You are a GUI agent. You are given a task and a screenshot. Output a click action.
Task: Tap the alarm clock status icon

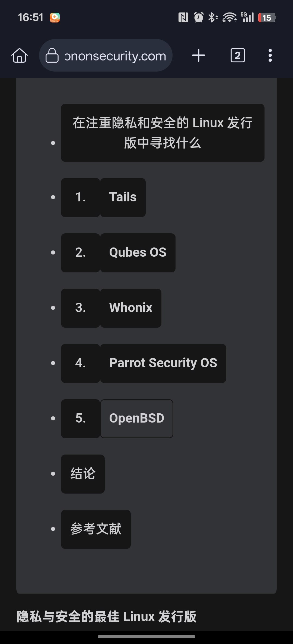(x=199, y=18)
